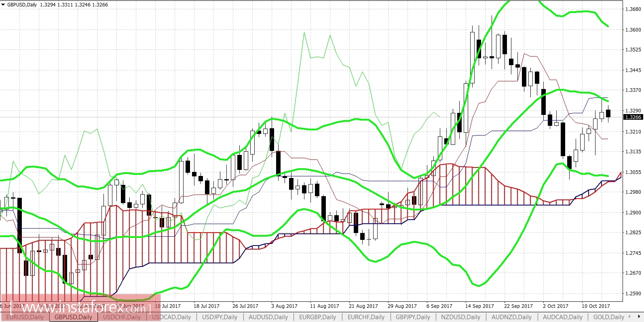The height and width of the screenshot is (322, 644).
Task: Click the 1.2980 price scale label
Action: click(x=633, y=192)
